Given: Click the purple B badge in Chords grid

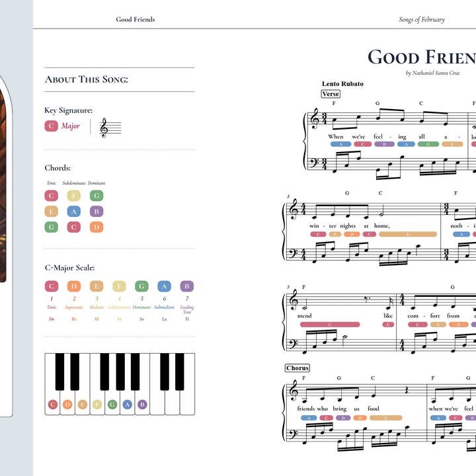Looking at the screenshot, I should (x=97, y=212).
